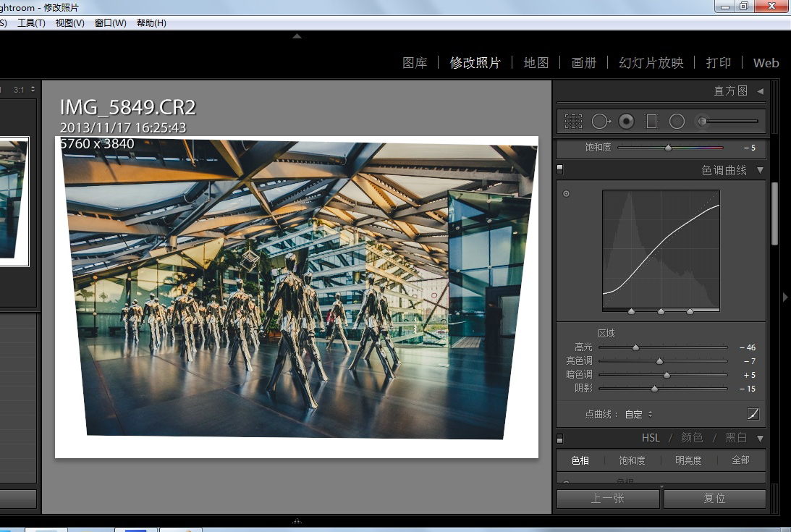The height and width of the screenshot is (532, 791).
Task: Click the 饱和度 slider handle above 色调曲线
Action: click(x=669, y=148)
